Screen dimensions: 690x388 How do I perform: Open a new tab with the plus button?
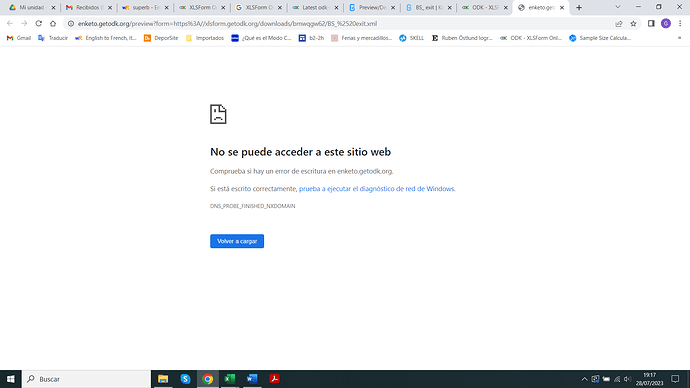point(579,7)
